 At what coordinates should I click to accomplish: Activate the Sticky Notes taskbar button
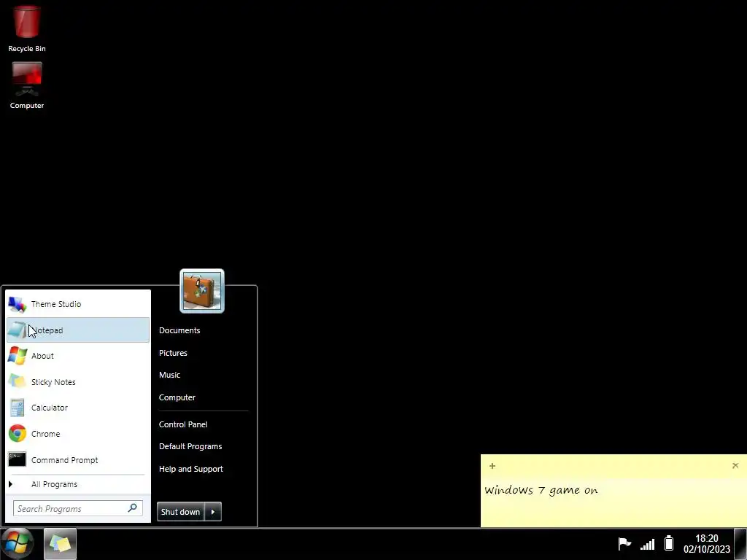coord(60,544)
